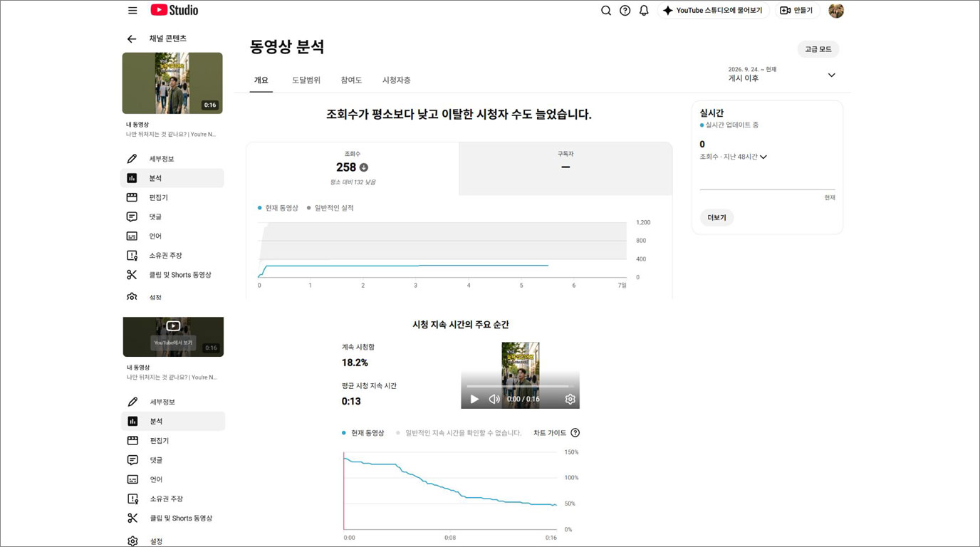This screenshot has height=547, width=980.
Task: Click 실시간 업데이트 중 status text
Action: (729, 125)
